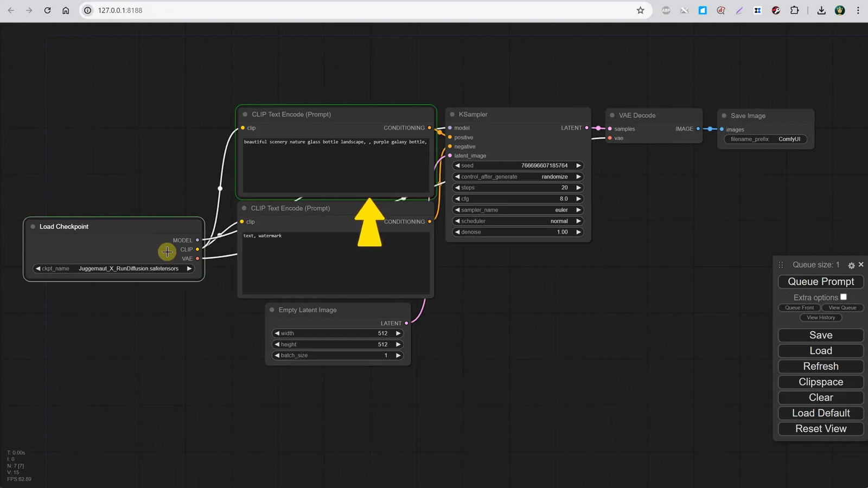
Task: Click the Load Default button
Action: (x=821, y=413)
